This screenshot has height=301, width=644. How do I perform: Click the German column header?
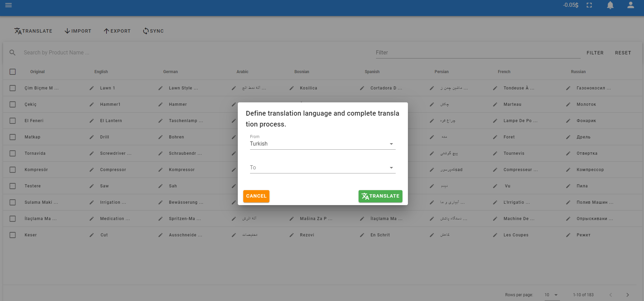click(x=170, y=72)
